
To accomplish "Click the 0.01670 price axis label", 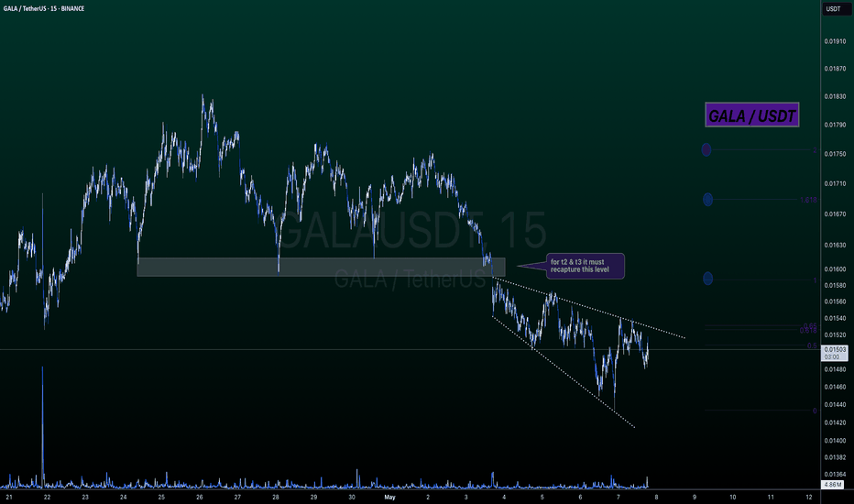I will [835, 214].
